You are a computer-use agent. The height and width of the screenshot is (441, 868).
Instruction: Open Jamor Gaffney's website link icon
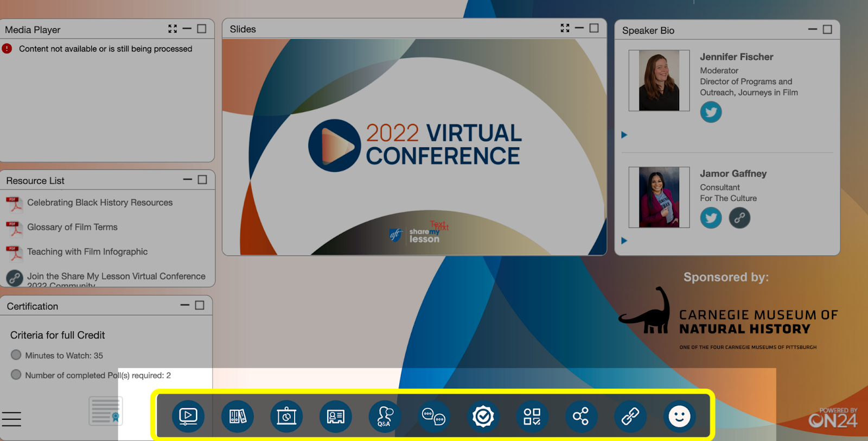pos(739,218)
